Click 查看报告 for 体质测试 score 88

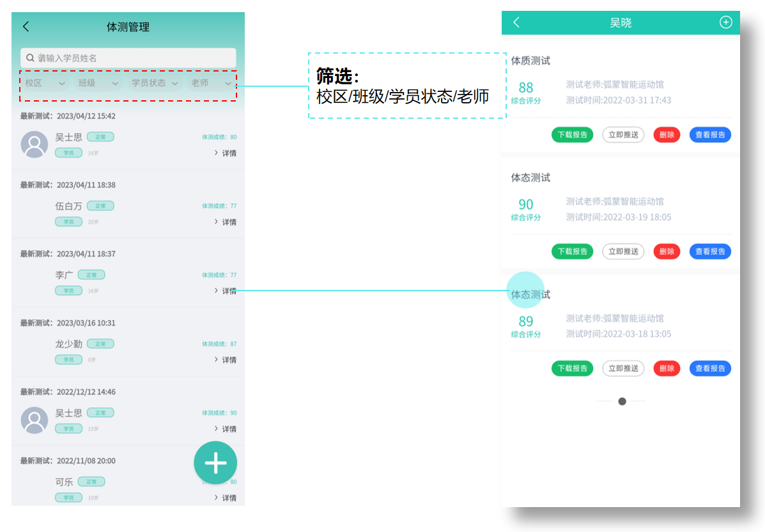[710, 135]
